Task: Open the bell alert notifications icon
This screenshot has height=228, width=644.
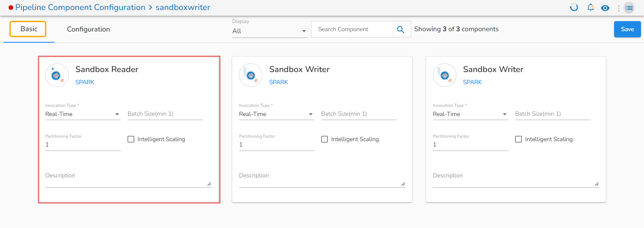Action: pos(591,7)
